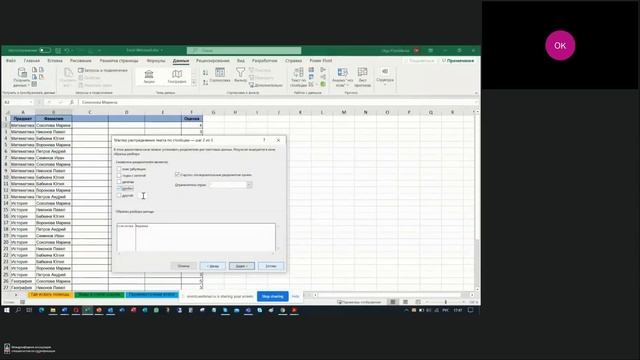Click Cancel (Отмена) in the wizard
The width and height of the screenshot is (640, 360).
(x=184, y=266)
